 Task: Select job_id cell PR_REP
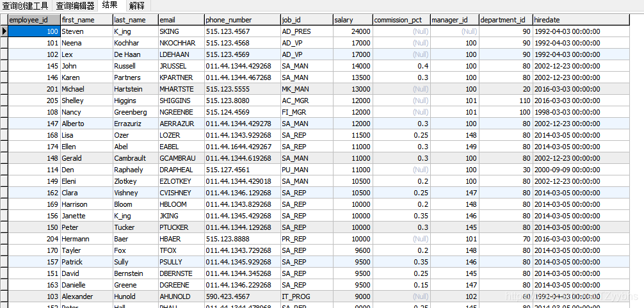(x=307, y=238)
